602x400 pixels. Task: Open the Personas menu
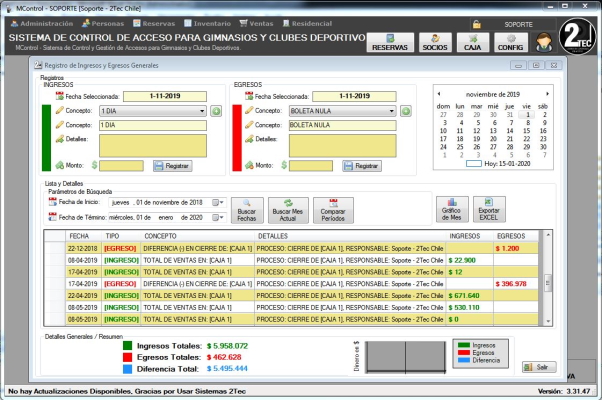(103, 23)
